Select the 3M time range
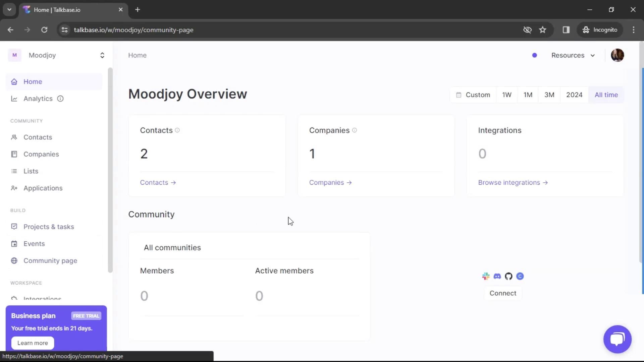This screenshot has width=644, height=362. point(549,95)
